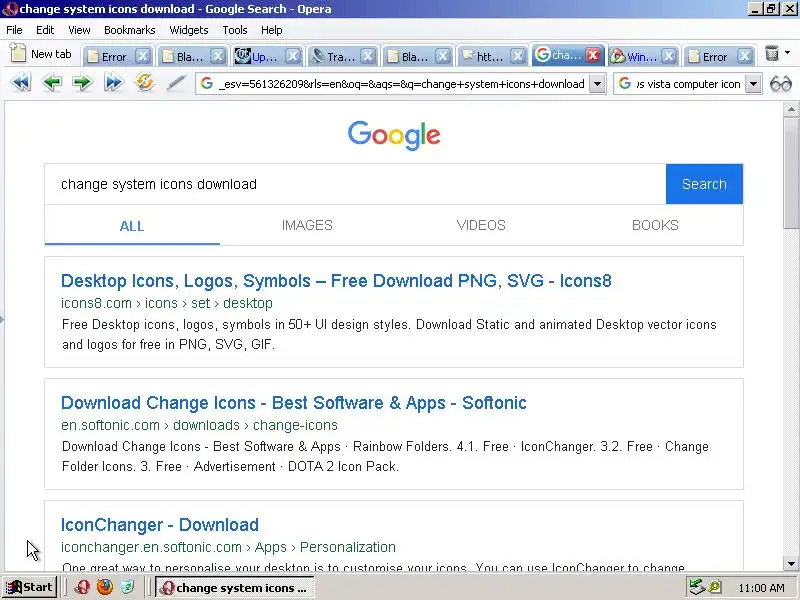Open the View menu
800x600 pixels.
pyautogui.click(x=79, y=30)
